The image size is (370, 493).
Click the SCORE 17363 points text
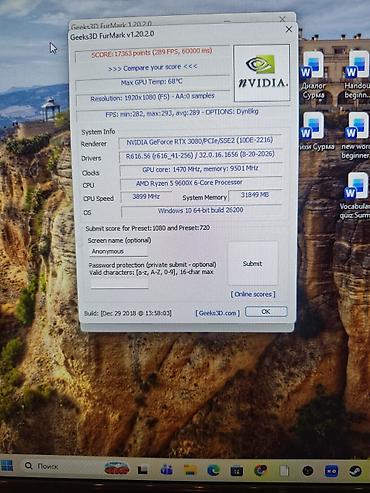pos(152,53)
